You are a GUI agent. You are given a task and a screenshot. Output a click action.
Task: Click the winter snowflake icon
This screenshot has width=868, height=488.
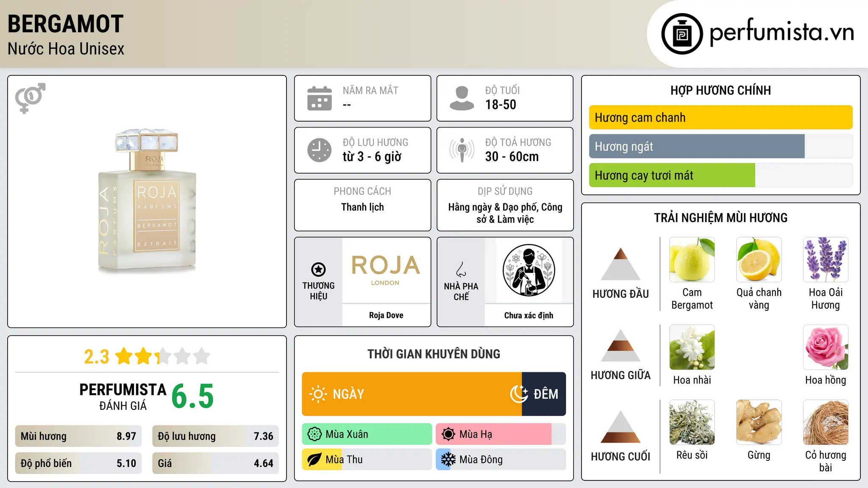(x=448, y=460)
